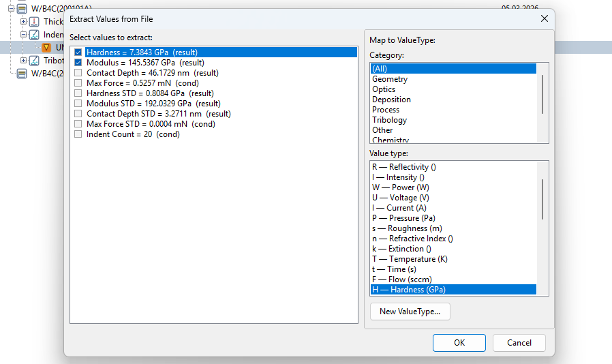Click the second W/B4C sample icon
Screen dimensions: 612x364
pos(22,74)
